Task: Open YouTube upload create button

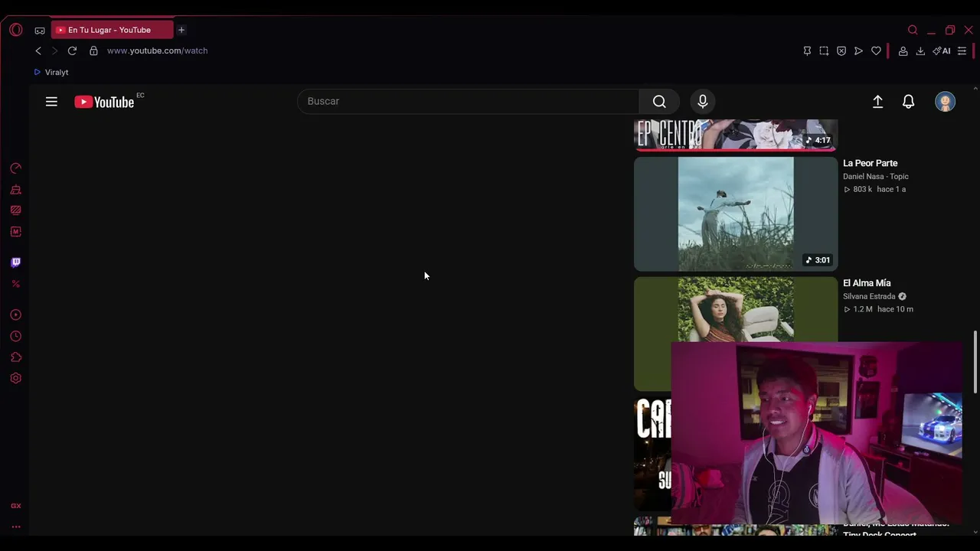Action: point(877,102)
